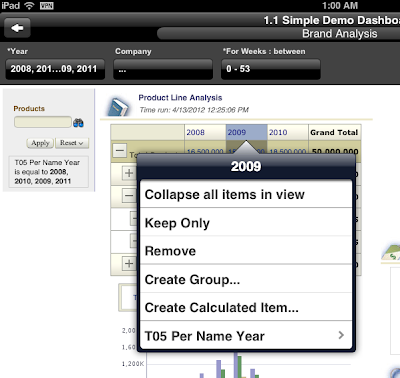Tap the back arrow button
This screenshot has height=378, width=400.
click(x=17, y=28)
